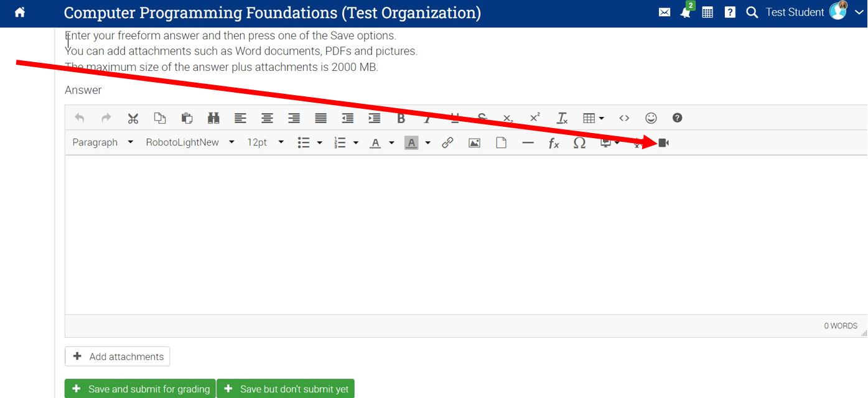Open the equation fx editor
Viewport: 868px width, 398px height.
click(x=553, y=143)
